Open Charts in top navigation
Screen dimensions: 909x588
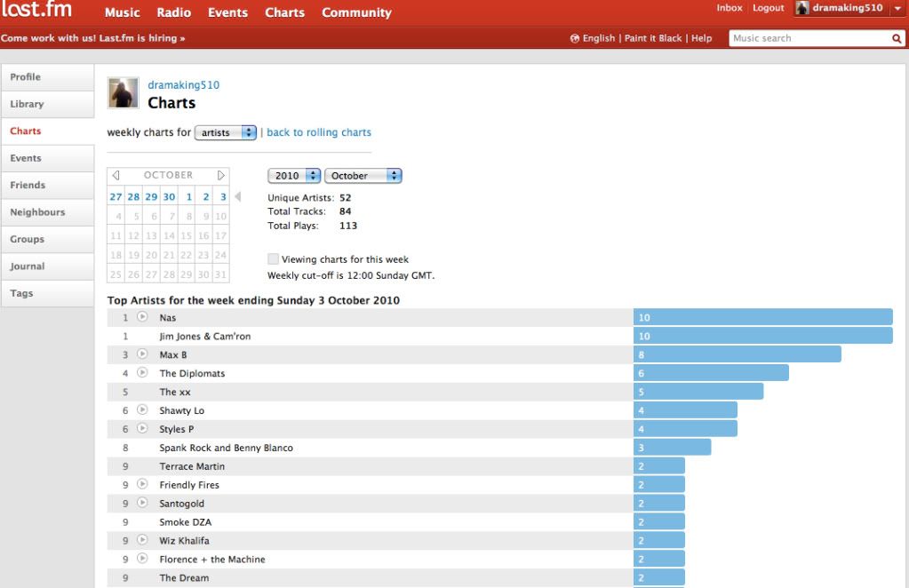[284, 12]
